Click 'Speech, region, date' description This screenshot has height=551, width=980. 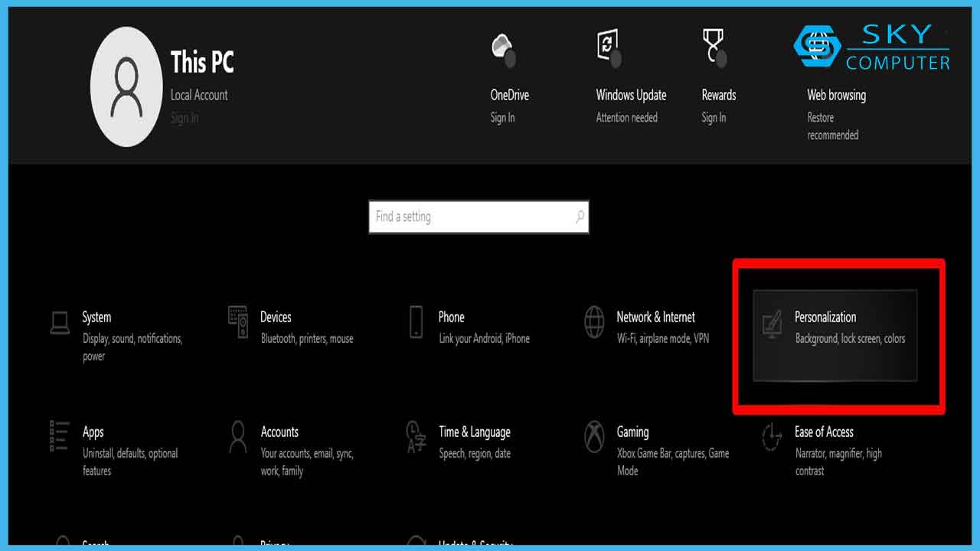pos(475,453)
